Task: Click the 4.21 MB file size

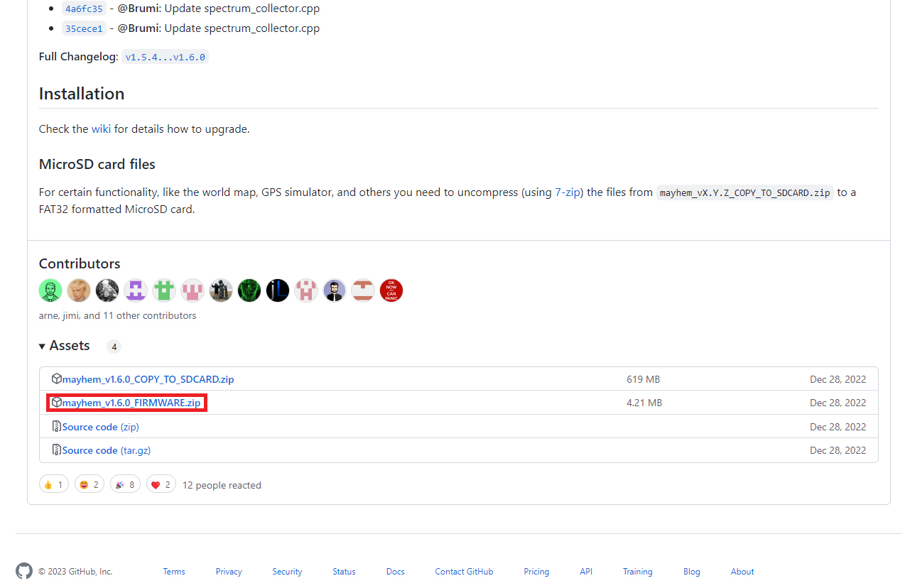Action: (x=644, y=403)
